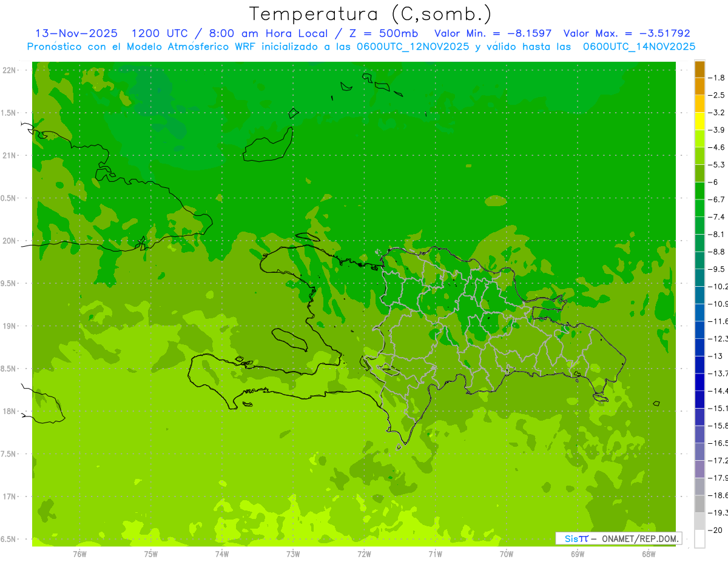Click the '-20' colorbar label
Image resolution: width=728 pixels, height=562 pixels.
(715, 530)
